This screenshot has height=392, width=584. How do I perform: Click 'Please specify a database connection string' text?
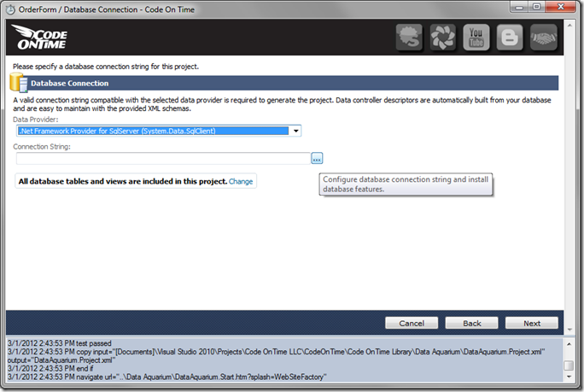pos(106,67)
